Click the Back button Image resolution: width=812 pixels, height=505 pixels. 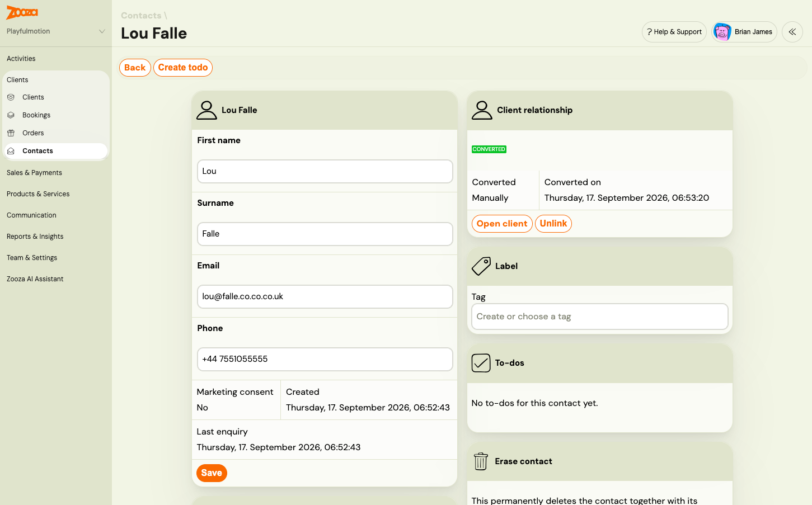pyautogui.click(x=135, y=68)
